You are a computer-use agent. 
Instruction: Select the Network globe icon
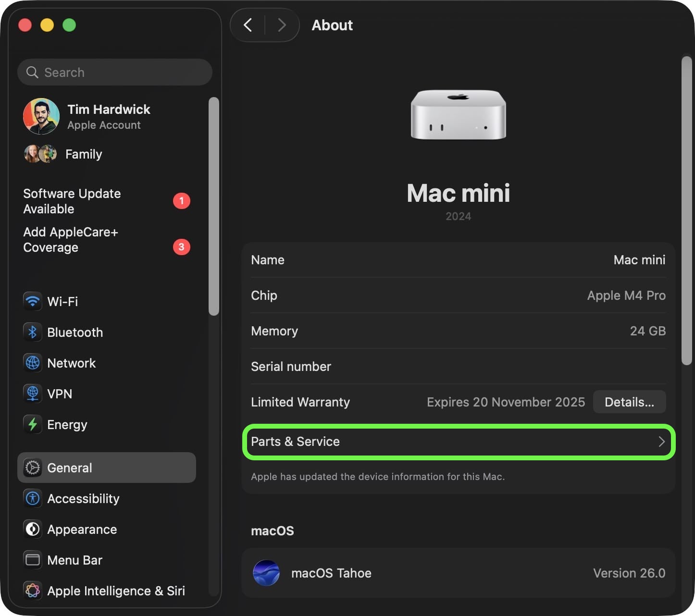[33, 363]
